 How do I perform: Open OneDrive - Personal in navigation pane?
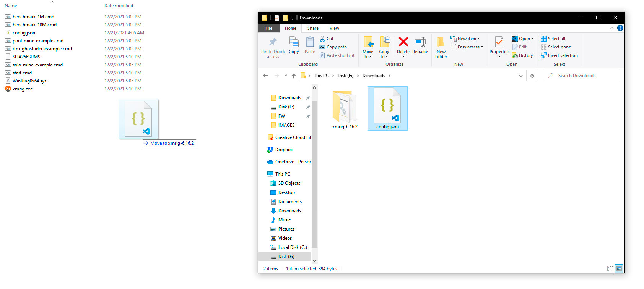pyautogui.click(x=289, y=162)
